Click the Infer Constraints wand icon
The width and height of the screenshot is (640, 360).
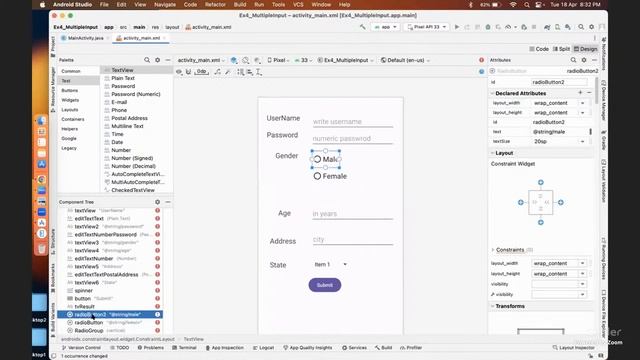(228, 72)
